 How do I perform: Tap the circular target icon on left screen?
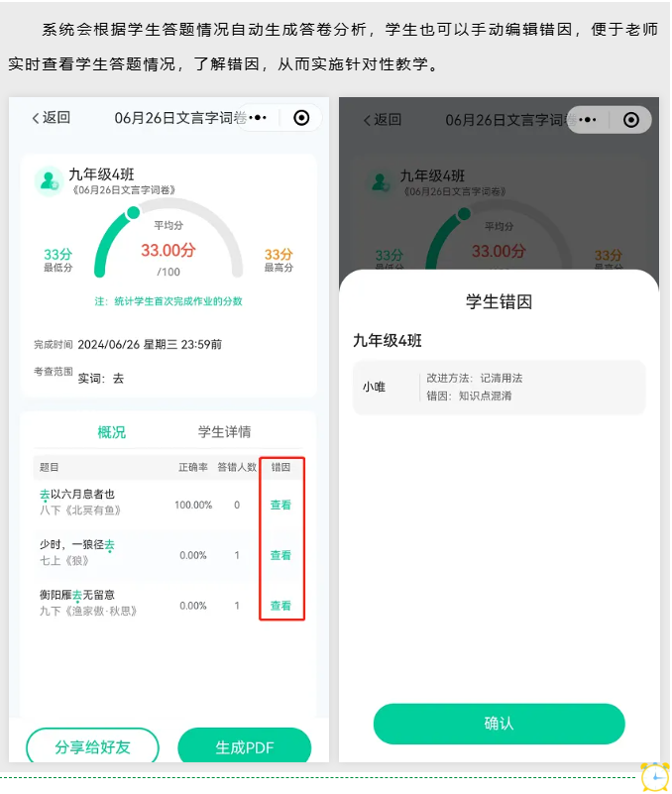301,118
